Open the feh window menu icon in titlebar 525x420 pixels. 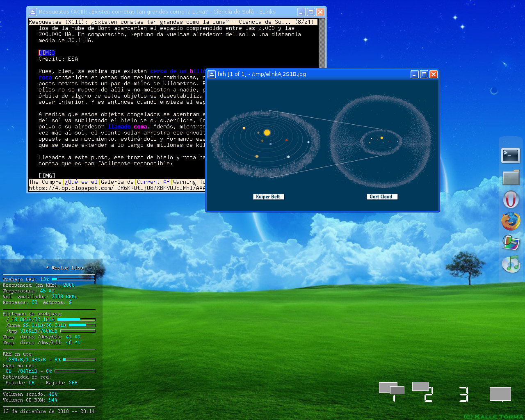click(x=212, y=74)
